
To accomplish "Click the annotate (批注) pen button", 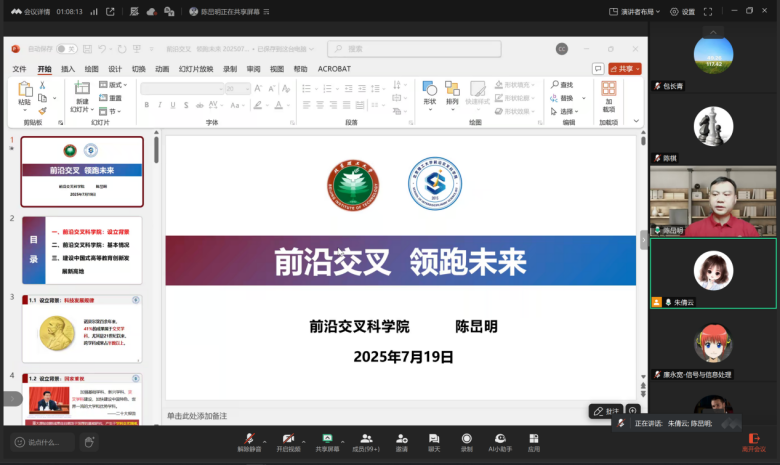I will click(606, 411).
